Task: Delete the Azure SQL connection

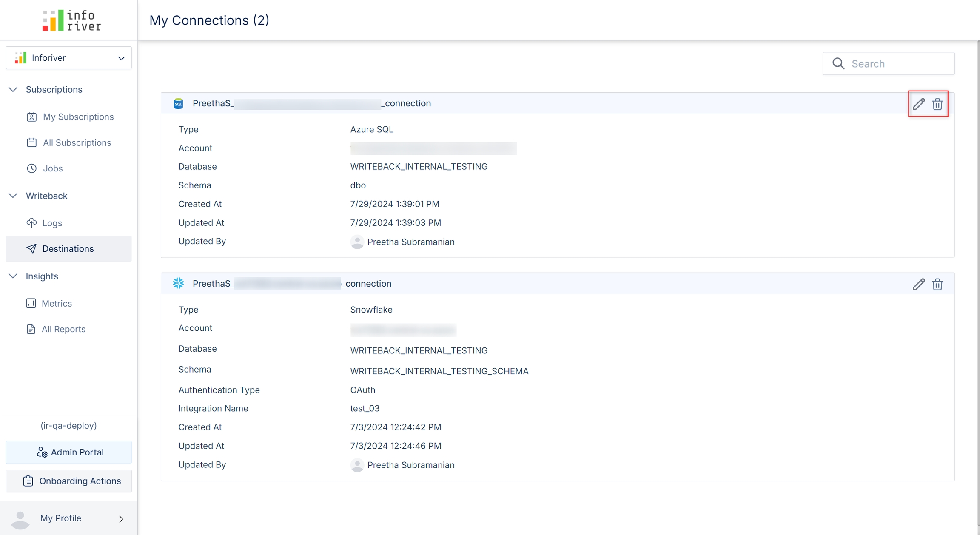Action: 937,104
